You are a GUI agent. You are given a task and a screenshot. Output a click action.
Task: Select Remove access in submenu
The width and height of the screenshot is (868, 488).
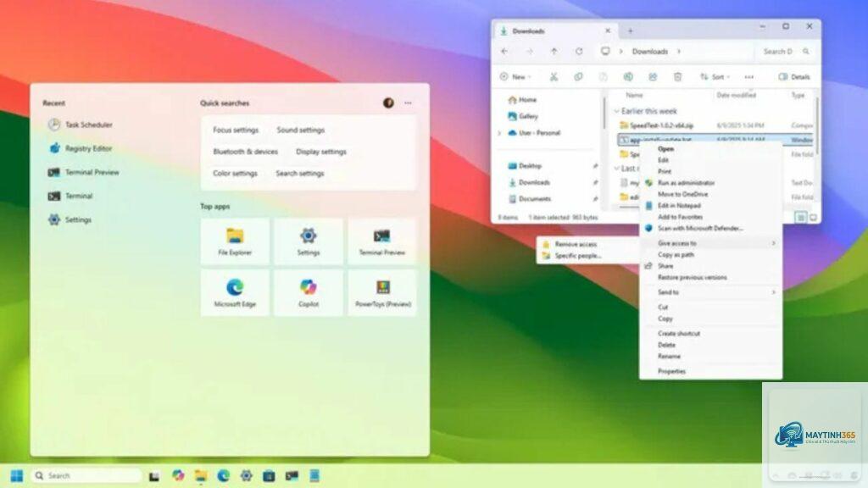coord(576,244)
